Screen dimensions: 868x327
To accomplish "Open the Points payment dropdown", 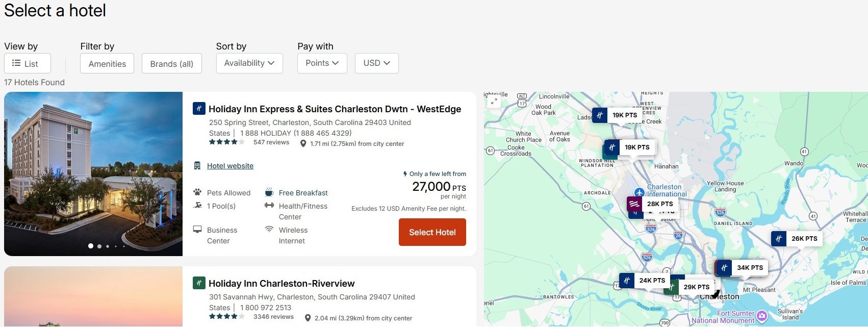I will pyautogui.click(x=322, y=63).
